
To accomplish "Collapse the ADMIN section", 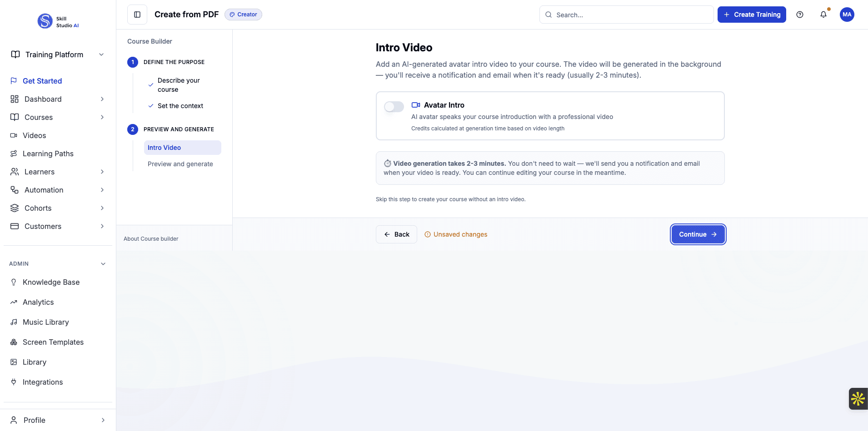I will [103, 263].
